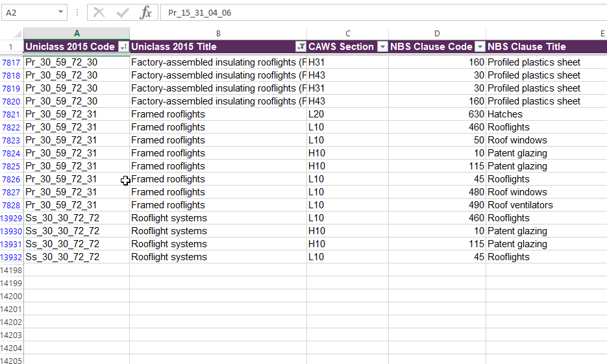Select column A header
The image size is (607, 364).
coord(77,34)
